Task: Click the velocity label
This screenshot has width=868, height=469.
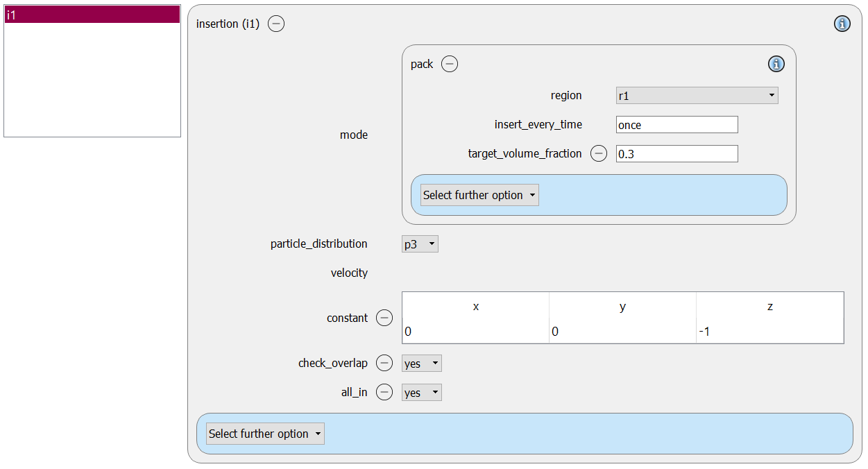Action: pyautogui.click(x=349, y=273)
